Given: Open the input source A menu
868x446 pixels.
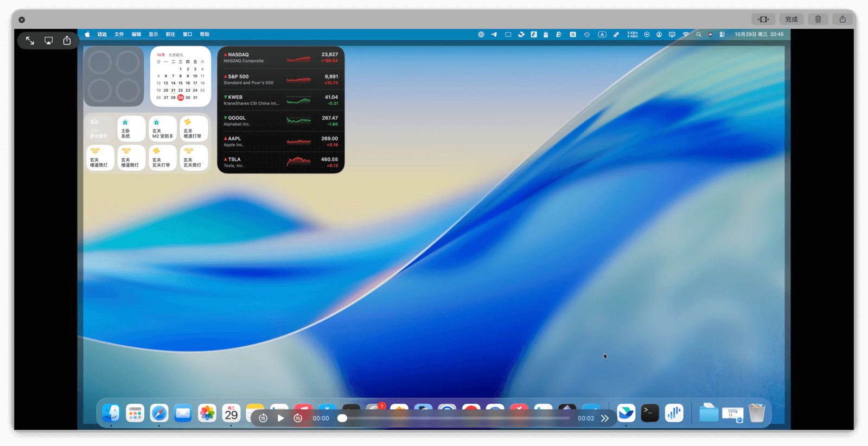Looking at the screenshot, I should (x=602, y=34).
